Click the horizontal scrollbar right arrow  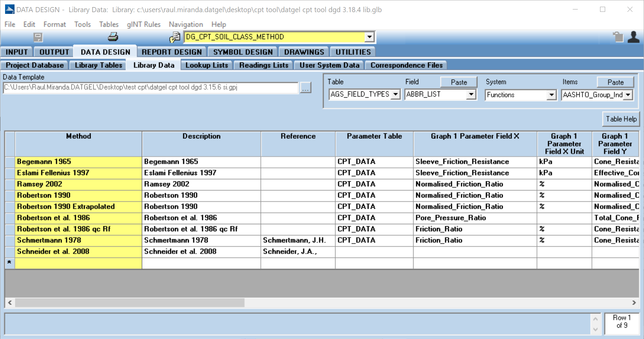coord(634,303)
